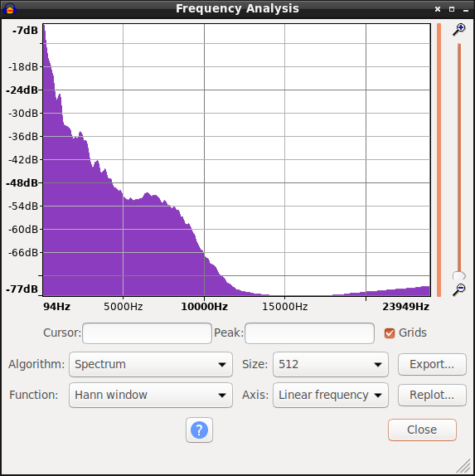Open the Algorithm dropdown showing Spectrum
This screenshot has width=475, height=476.
pos(151,364)
